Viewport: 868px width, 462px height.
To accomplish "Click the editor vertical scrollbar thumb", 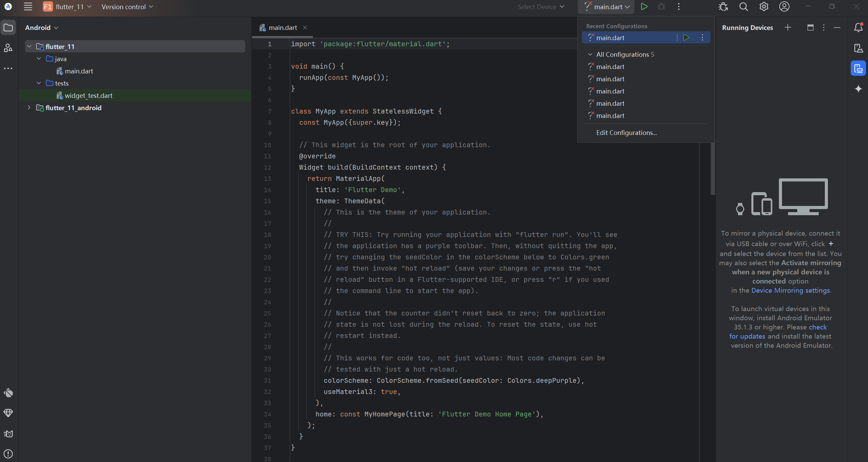I will 713,169.
